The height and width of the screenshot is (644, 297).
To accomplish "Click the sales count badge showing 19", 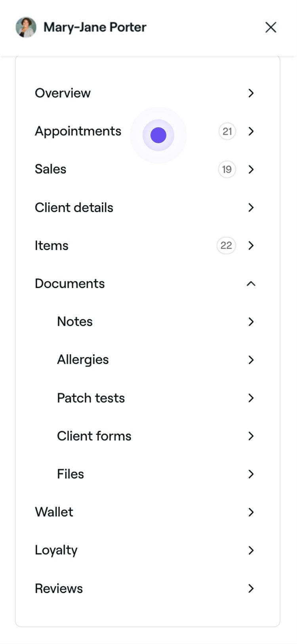I will (x=227, y=169).
